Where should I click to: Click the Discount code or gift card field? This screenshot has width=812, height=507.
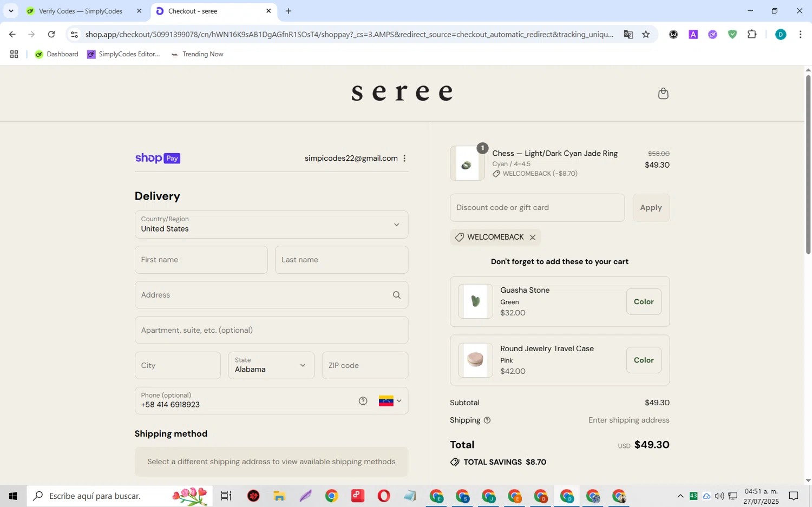click(x=537, y=208)
